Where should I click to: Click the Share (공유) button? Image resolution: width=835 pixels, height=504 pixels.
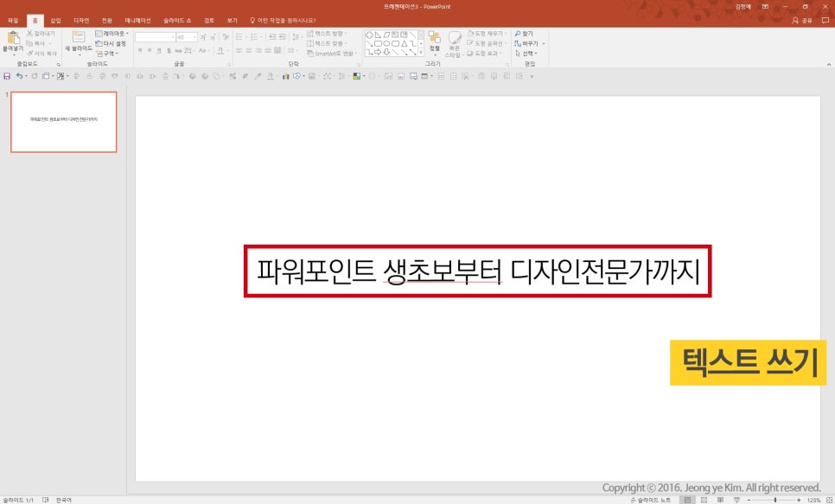click(802, 20)
